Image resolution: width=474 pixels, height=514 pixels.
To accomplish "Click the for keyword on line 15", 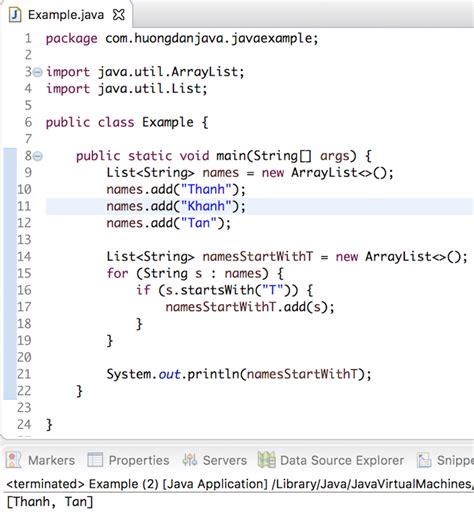I will [x=117, y=273].
